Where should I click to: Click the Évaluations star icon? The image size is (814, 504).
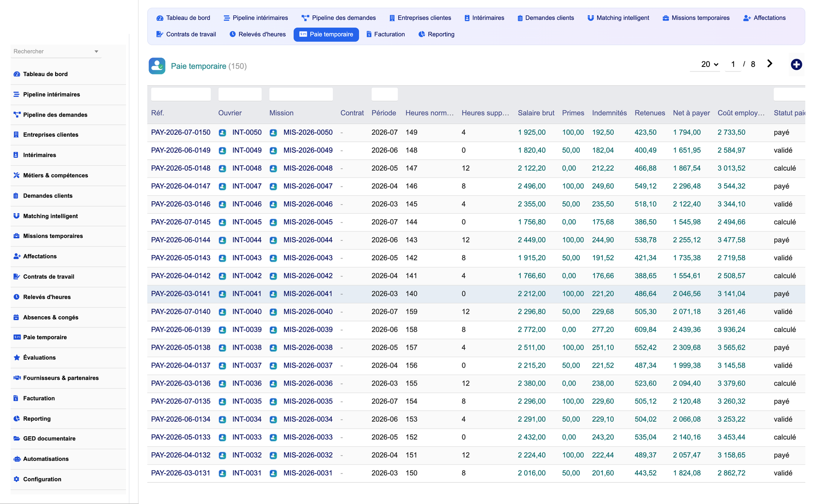[17, 358]
